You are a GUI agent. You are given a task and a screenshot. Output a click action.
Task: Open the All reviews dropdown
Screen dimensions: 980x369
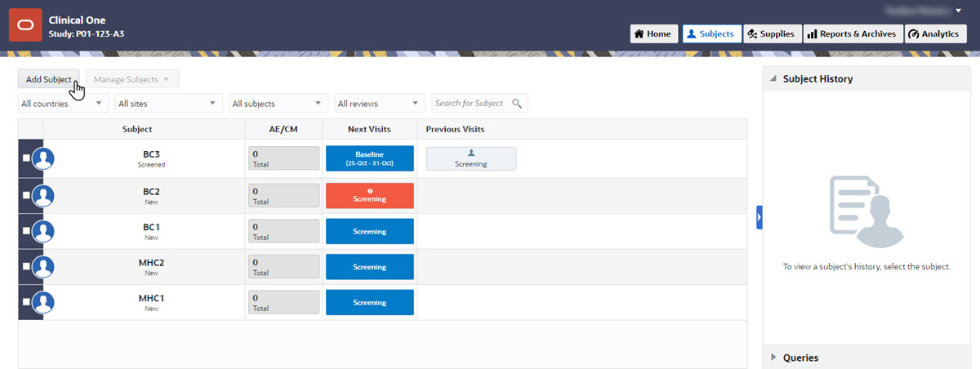click(380, 104)
